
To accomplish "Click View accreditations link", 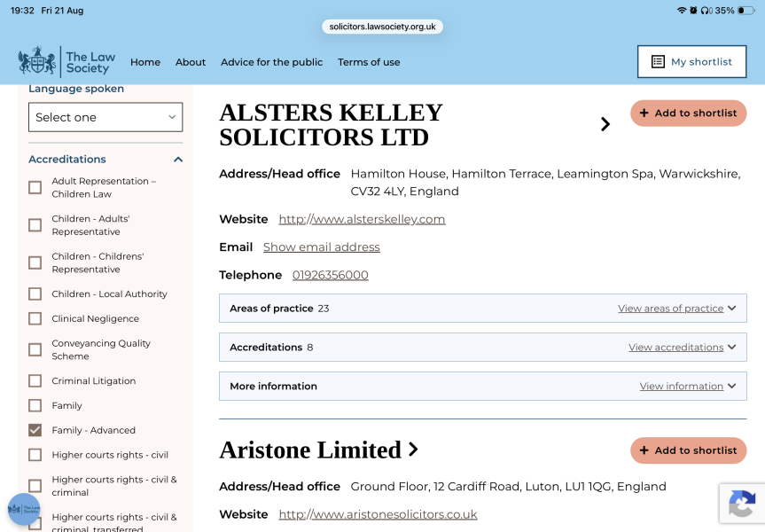I will pyautogui.click(x=675, y=347).
